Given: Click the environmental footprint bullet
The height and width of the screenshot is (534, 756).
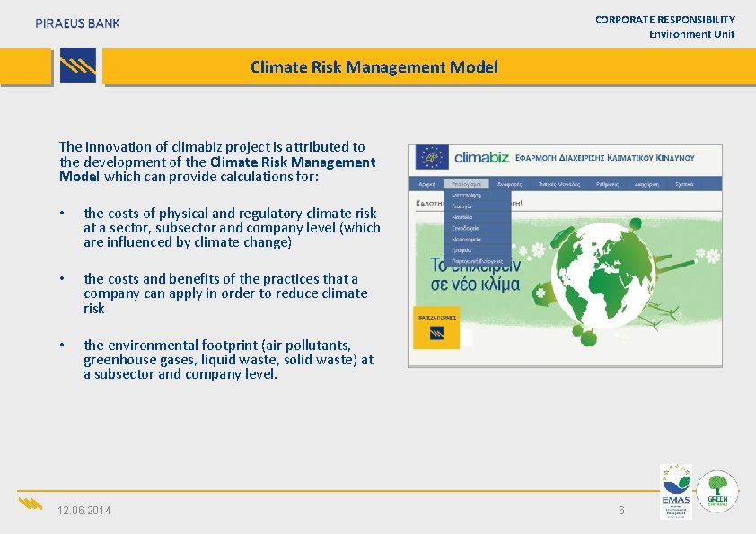Looking at the screenshot, I should coord(229,360).
